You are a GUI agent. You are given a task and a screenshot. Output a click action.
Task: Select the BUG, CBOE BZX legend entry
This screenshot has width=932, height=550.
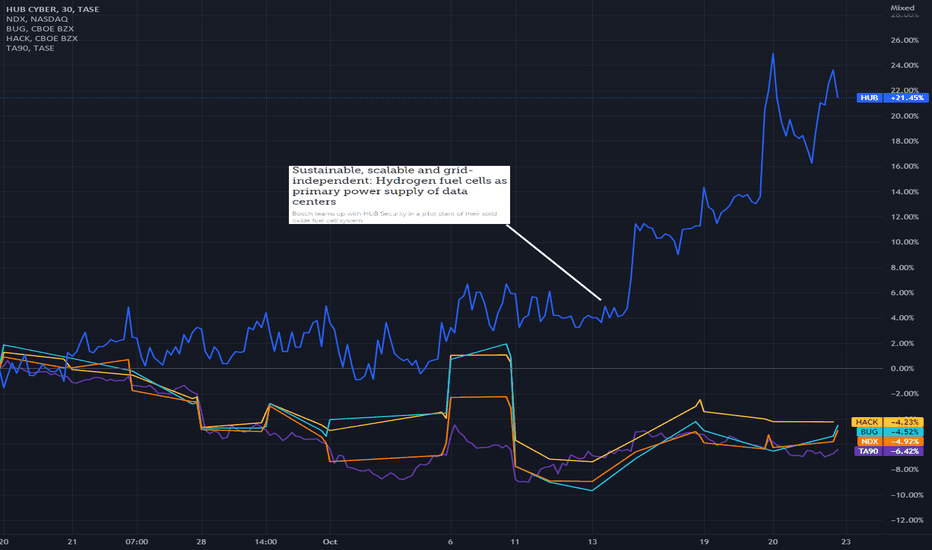(40, 29)
